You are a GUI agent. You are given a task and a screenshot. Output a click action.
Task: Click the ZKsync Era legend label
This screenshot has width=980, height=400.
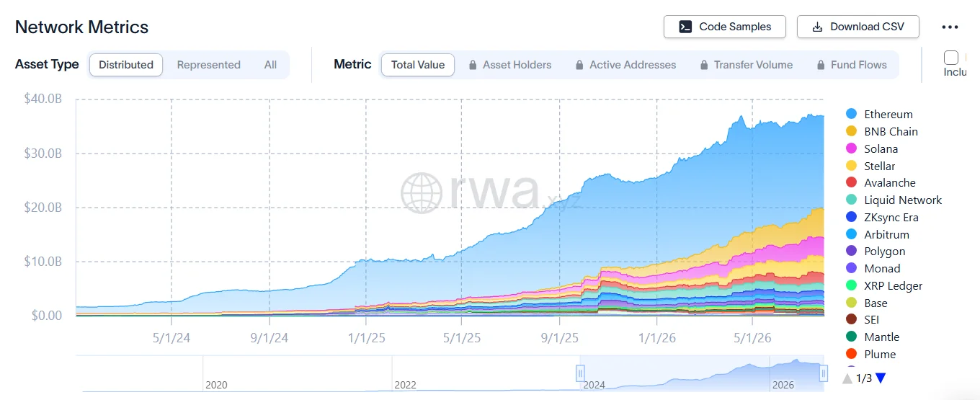point(891,217)
